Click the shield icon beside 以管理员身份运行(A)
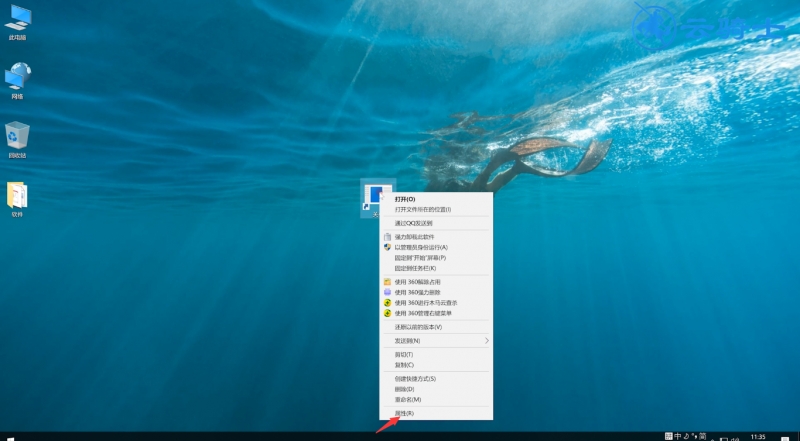800x441 pixels. tap(387, 247)
